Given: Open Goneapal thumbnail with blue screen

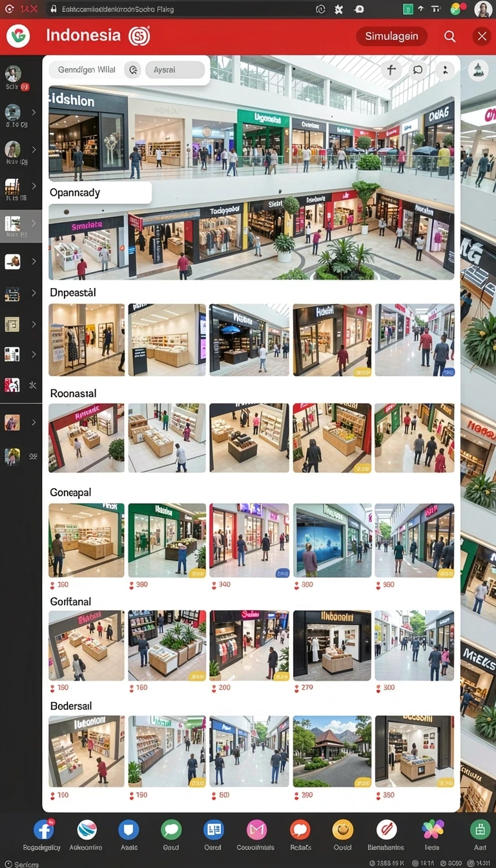Looking at the screenshot, I should (332, 540).
